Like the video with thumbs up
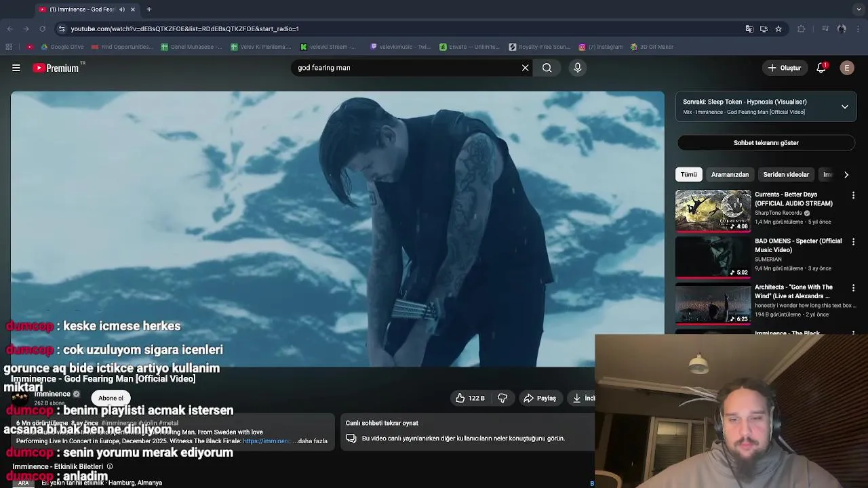The width and height of the screenshot is (868, 488). point(470,399)
